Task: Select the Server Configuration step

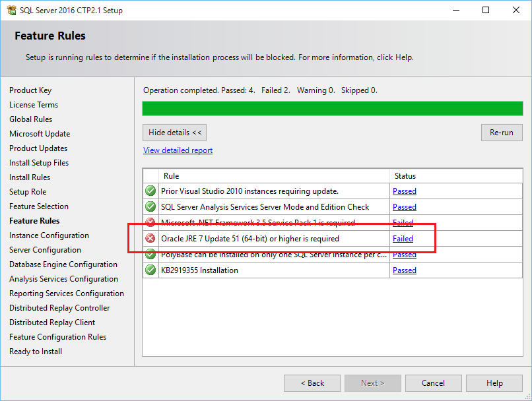Action: point(45,250)
